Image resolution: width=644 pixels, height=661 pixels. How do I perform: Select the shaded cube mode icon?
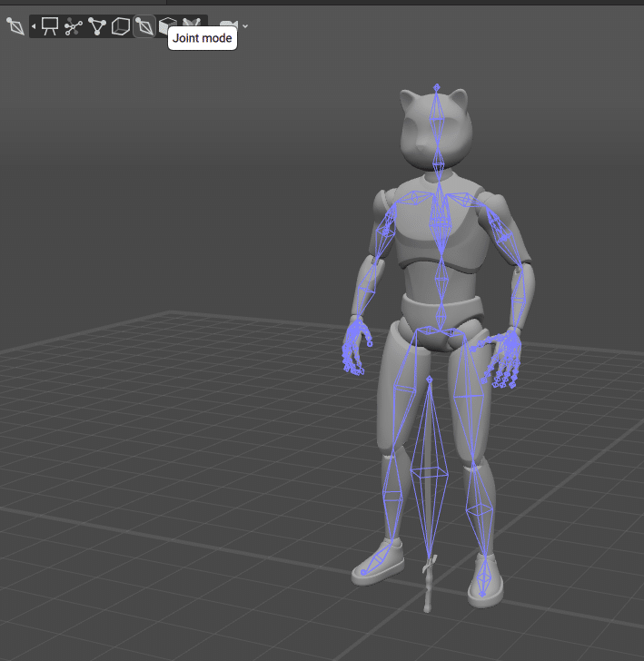tap(167, 25)
